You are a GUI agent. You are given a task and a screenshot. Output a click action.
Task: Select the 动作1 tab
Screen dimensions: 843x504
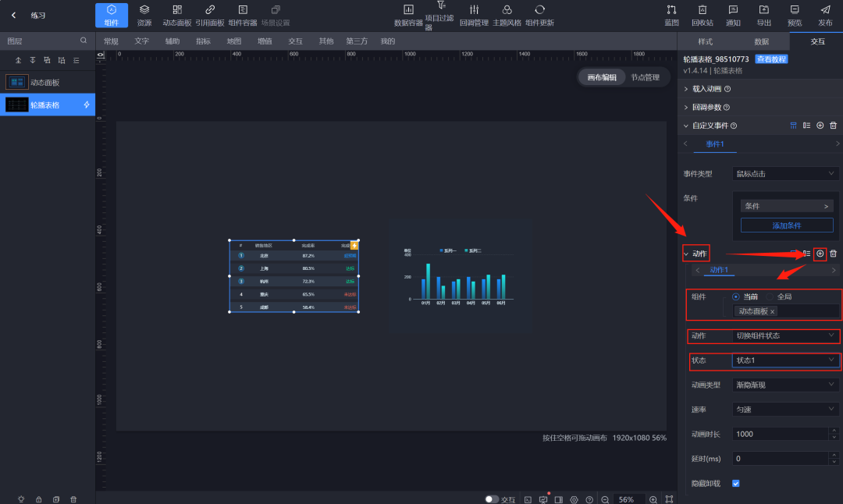tap(719, 270)
